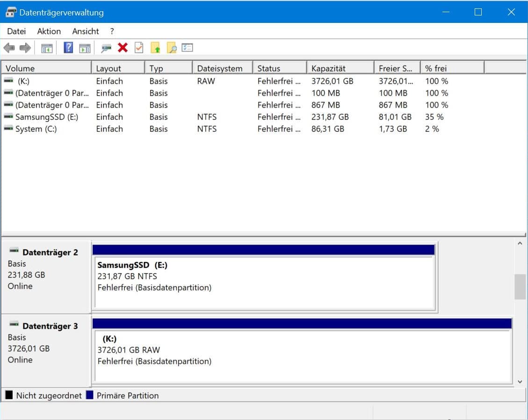Click the disk pane scroll down arrow
Image resolution: width=528 pixels, height=420 pixels.
tap(520, 382)
